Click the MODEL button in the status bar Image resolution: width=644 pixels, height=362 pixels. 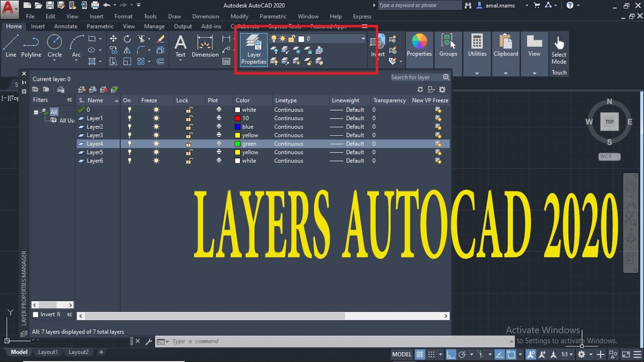pos(402,354)
